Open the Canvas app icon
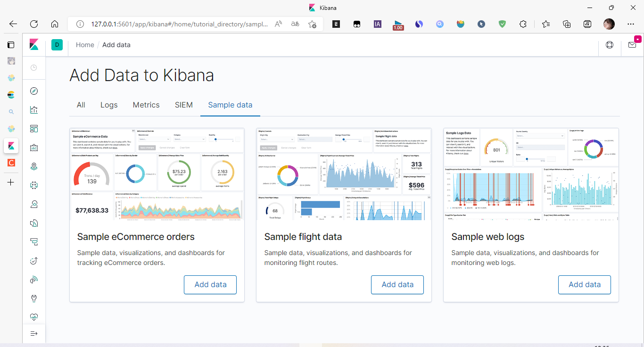644x347 pixels. point(34,148)
